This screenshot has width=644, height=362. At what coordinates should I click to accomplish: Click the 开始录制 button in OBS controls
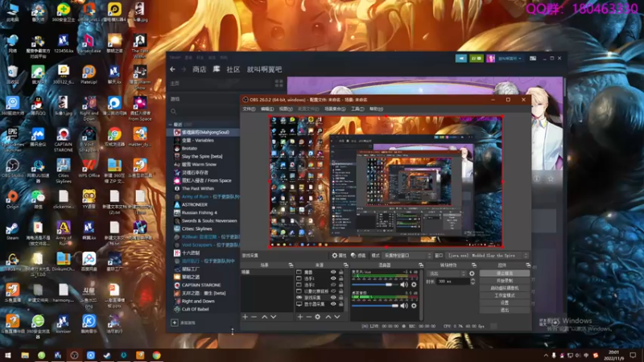coord(505,281)
